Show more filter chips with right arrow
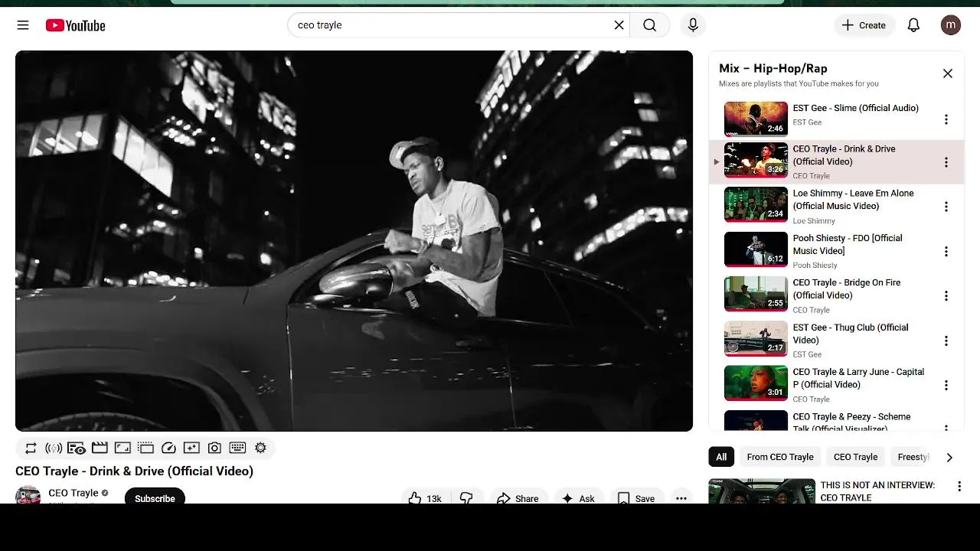 click(949, 457)
